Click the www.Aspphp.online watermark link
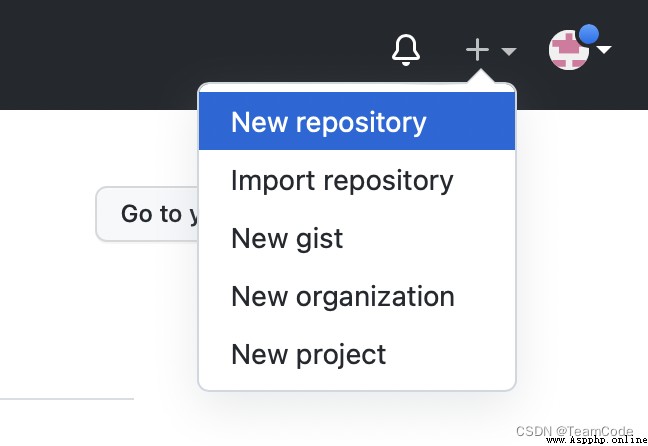Screen dimensions: 648x446 coord(597,440)
